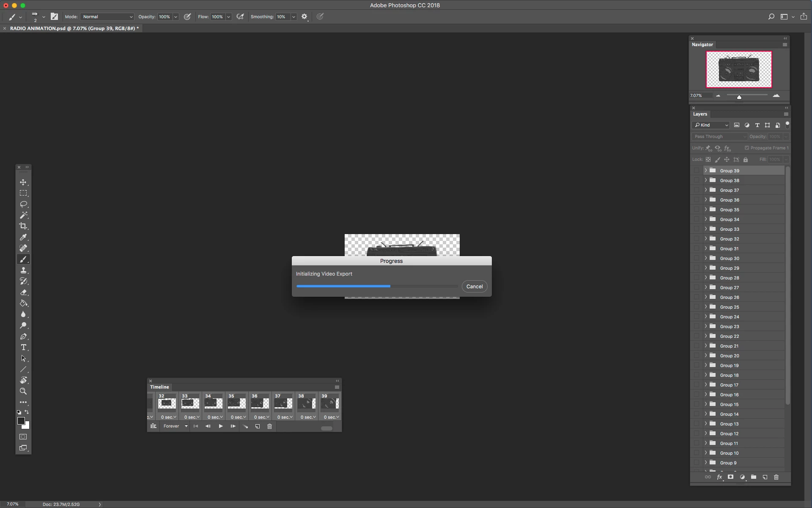812x508 pixels.
Task: Cancel the video export progress
Action: pyautogui.click(x=474, y=287)
